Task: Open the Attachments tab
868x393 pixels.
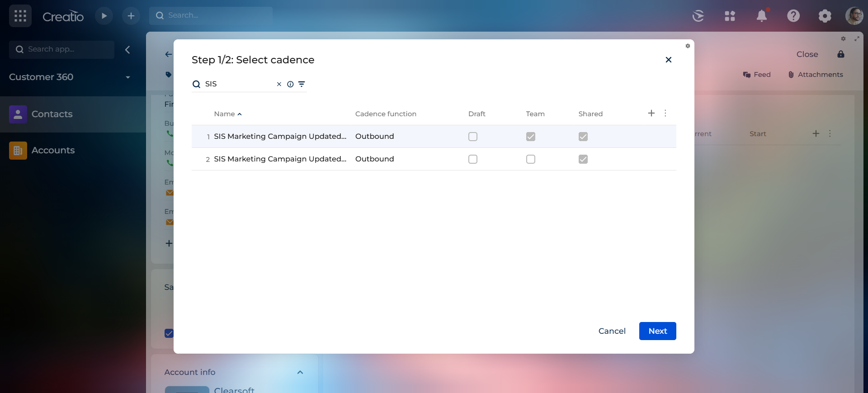Action: pyautogui.click(x=816, y=75)
